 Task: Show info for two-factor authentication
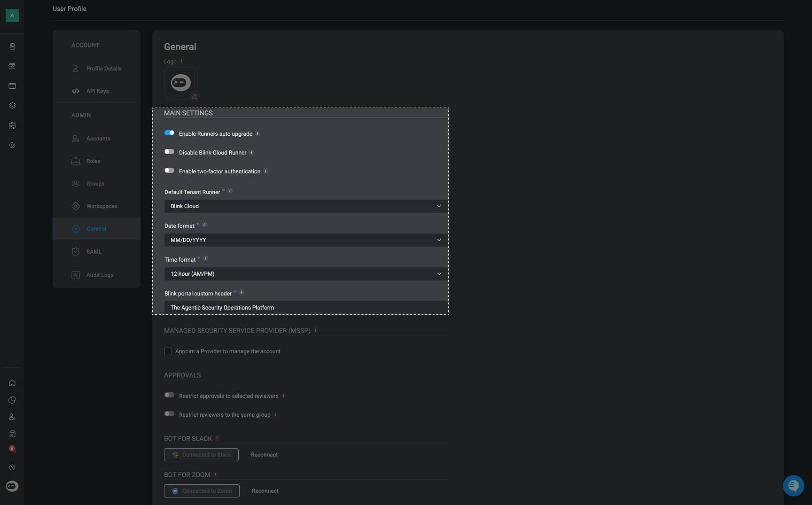click(x=265, y=171)
